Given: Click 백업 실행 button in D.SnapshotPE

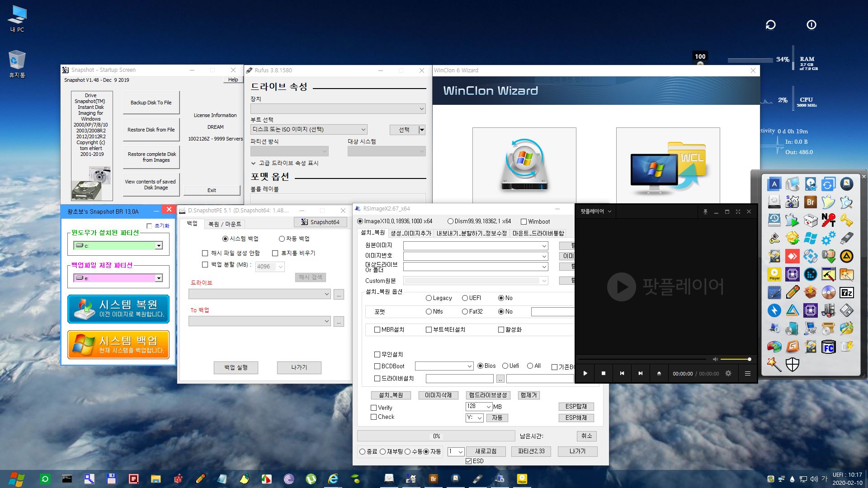Looking at the screenshot, I should point(236,368).
